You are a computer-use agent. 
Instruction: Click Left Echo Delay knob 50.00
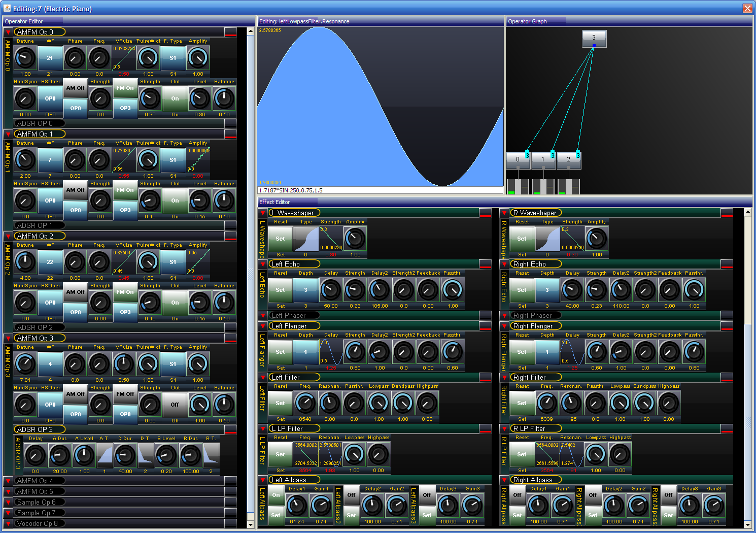331,290
